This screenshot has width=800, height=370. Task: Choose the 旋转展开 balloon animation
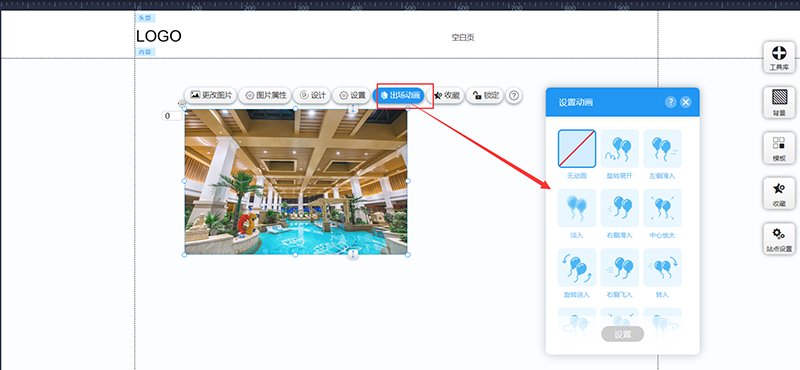[619, 149]
